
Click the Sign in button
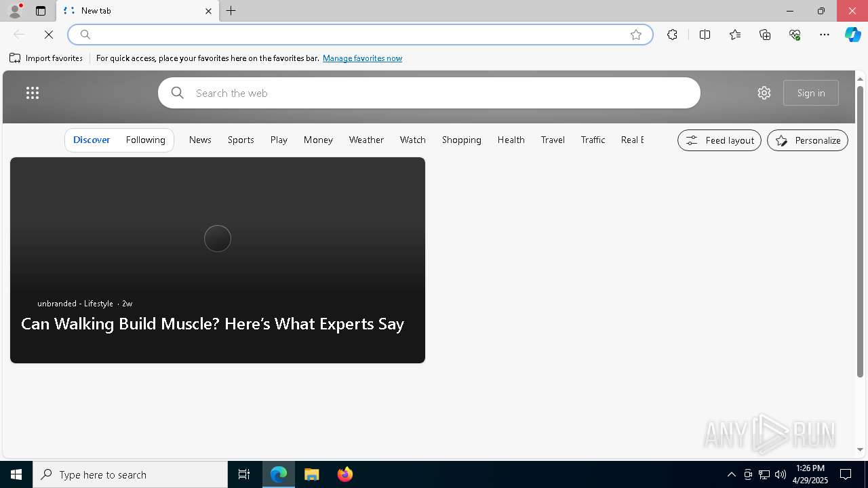[811, 93]
